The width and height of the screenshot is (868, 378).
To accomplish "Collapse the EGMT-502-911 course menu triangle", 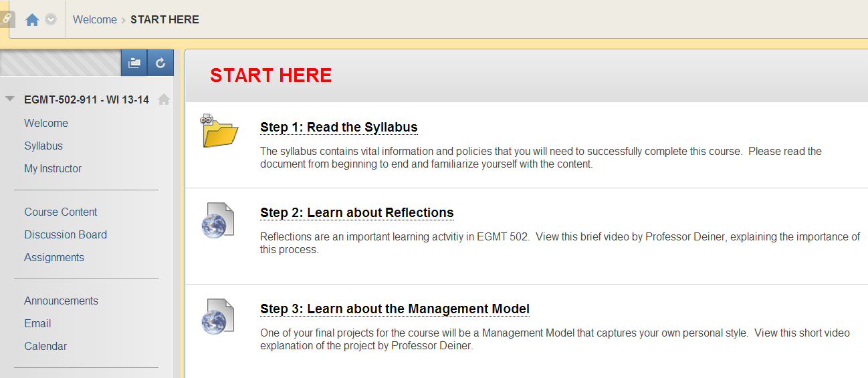I will 9,99.
